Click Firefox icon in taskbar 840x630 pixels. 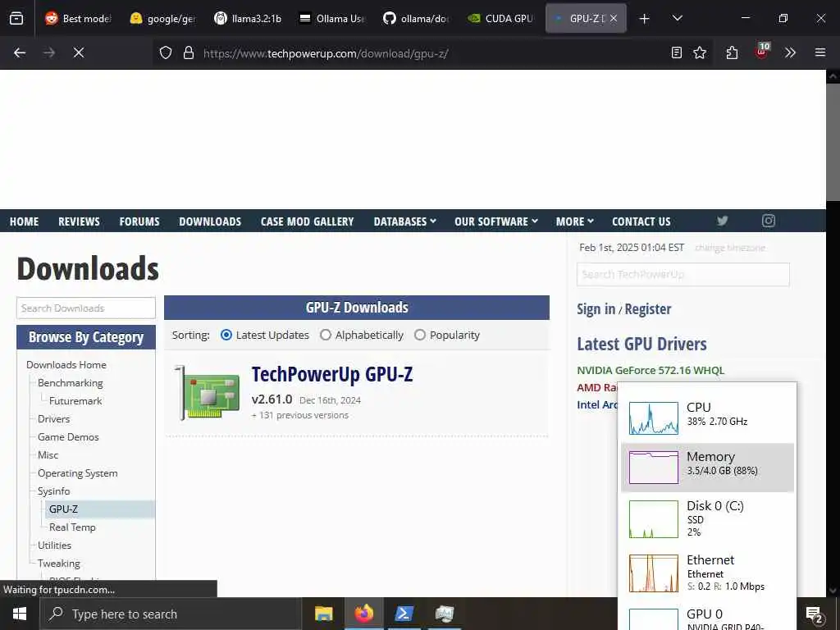coord(363,614)
